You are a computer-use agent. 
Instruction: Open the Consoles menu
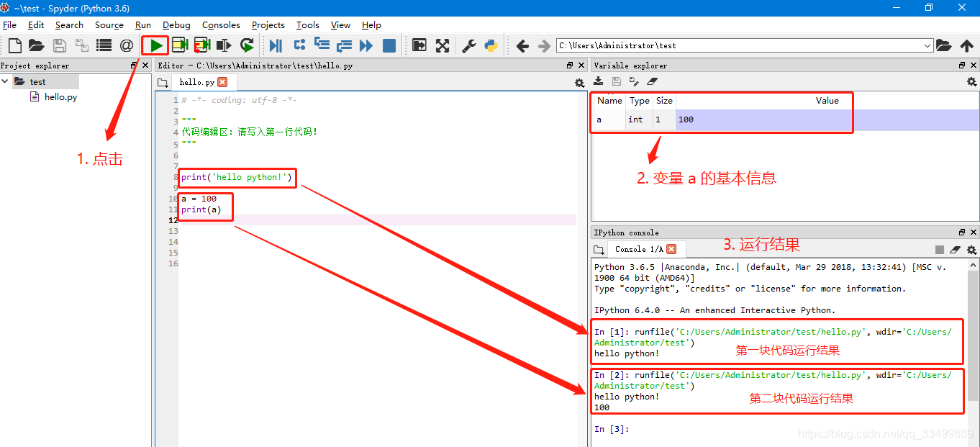221,25
